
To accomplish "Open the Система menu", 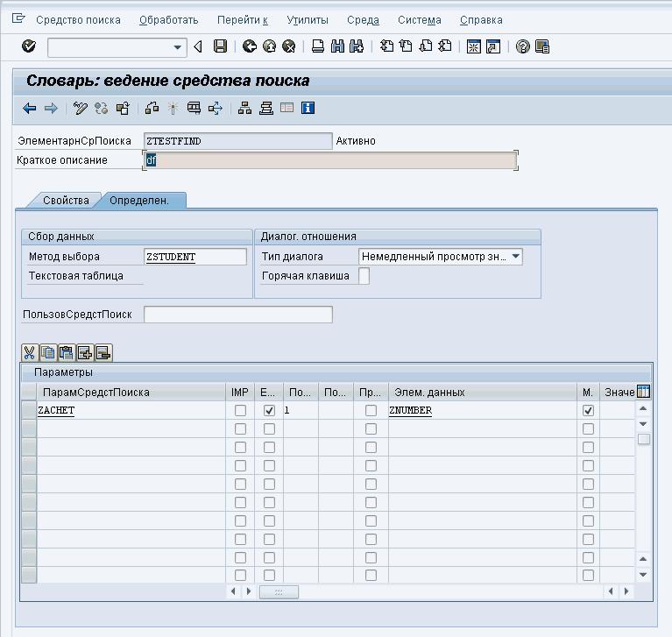I will (420, 20).
